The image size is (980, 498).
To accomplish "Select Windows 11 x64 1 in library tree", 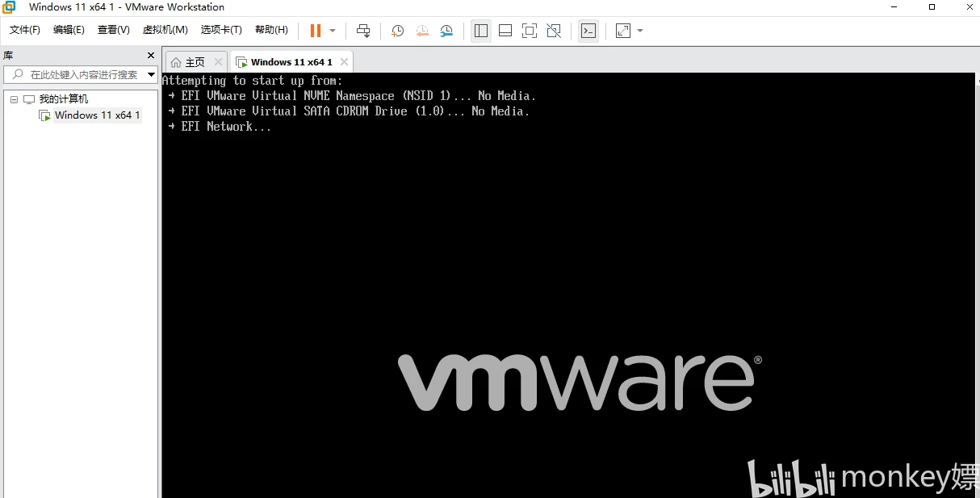I will click(97, 115).
